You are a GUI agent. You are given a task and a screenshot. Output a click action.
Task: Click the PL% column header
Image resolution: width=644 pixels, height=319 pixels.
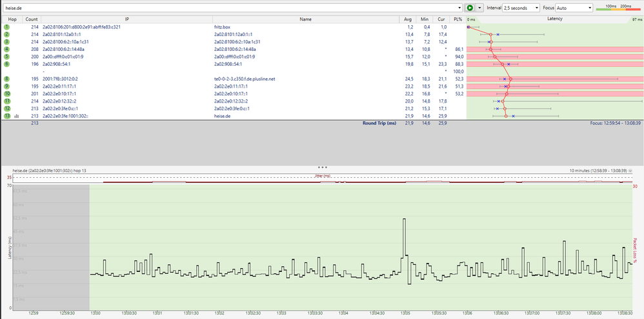[x=458, y=19]
